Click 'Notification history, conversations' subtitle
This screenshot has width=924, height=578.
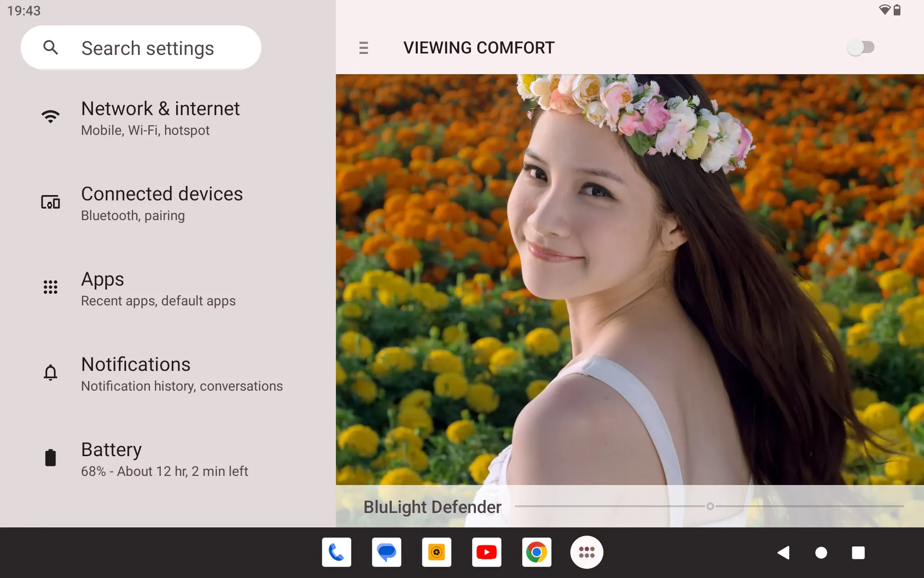coord(182,386)
